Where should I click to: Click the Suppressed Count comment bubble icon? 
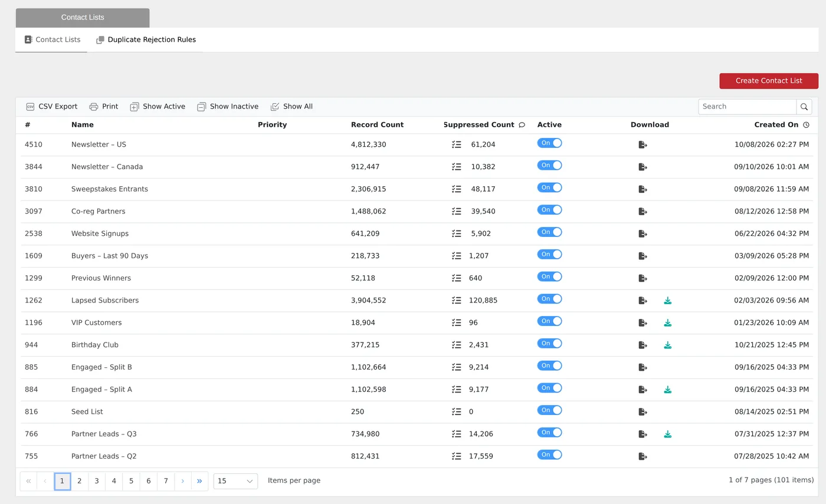(x=522, y=125)
